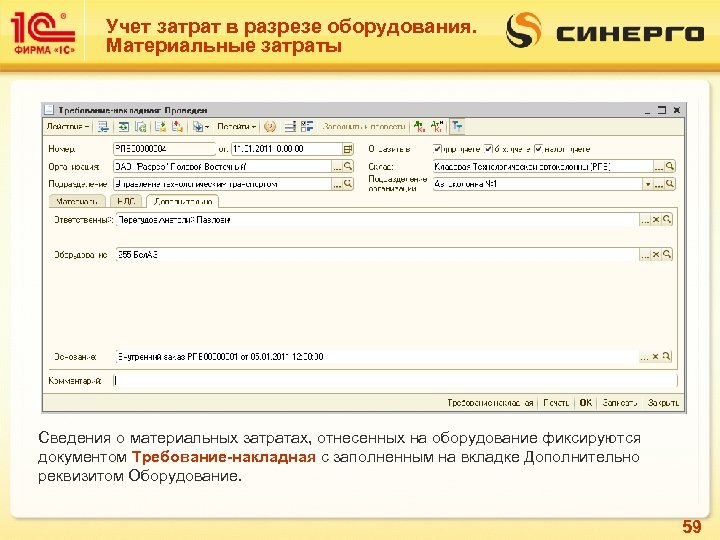Click the Ответственный input field
This screenshot has height=540, width=720.
click(x=377, y=219)
